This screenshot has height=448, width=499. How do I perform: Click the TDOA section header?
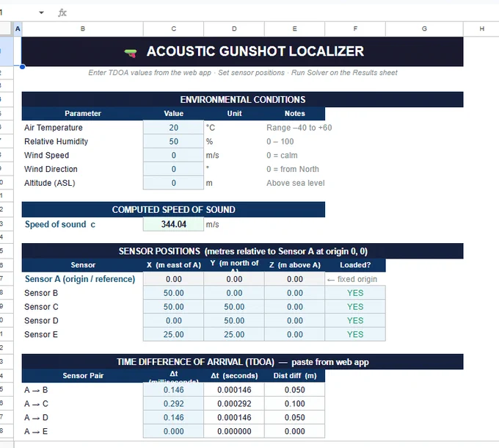click(242, 362)
